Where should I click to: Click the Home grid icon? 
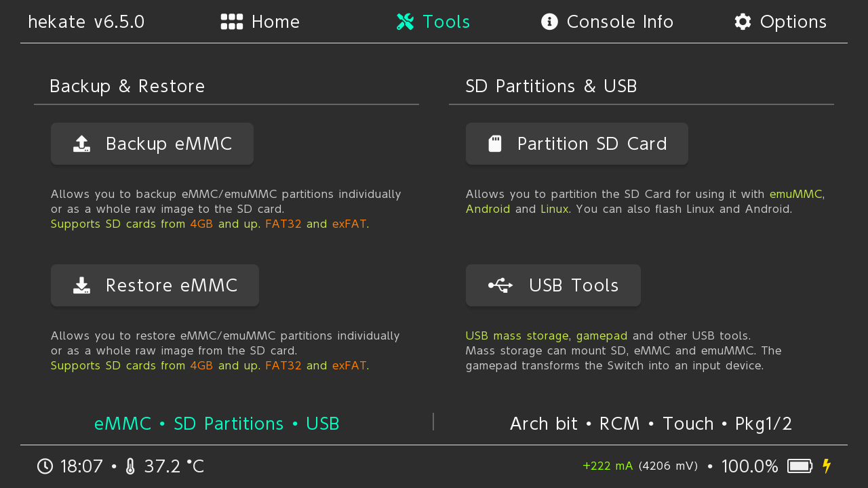[x=232, y=22]
